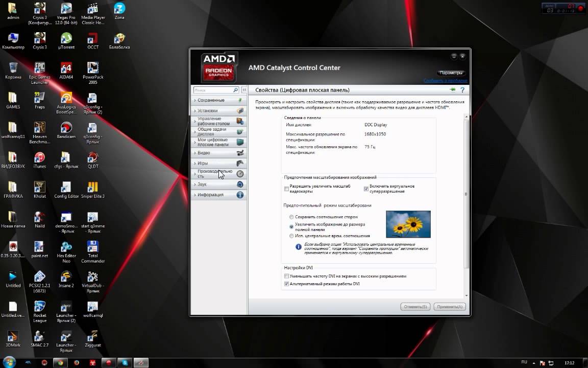The height and width of the screenshot is (368, 588).
Task: Click the scrollbar down arrow in properties panel
Action: click(x=467, y=296)
